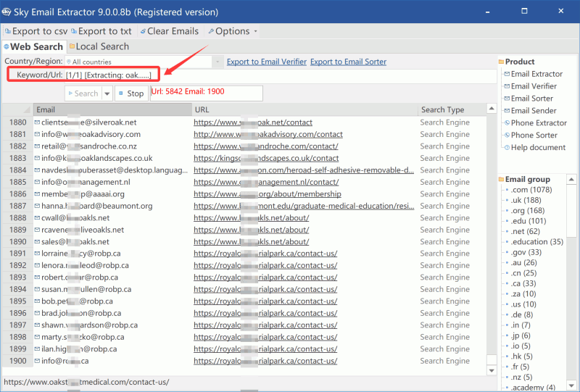Select the .ca (33) email group
580x392 pixels.
coord(523,283)
